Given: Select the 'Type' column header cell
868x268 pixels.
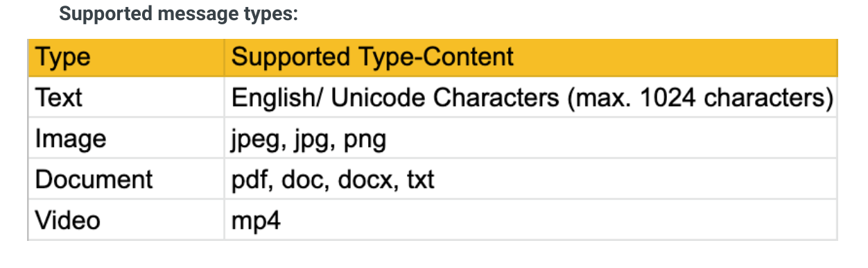Looking at the screenshot, I should [126, 57].
